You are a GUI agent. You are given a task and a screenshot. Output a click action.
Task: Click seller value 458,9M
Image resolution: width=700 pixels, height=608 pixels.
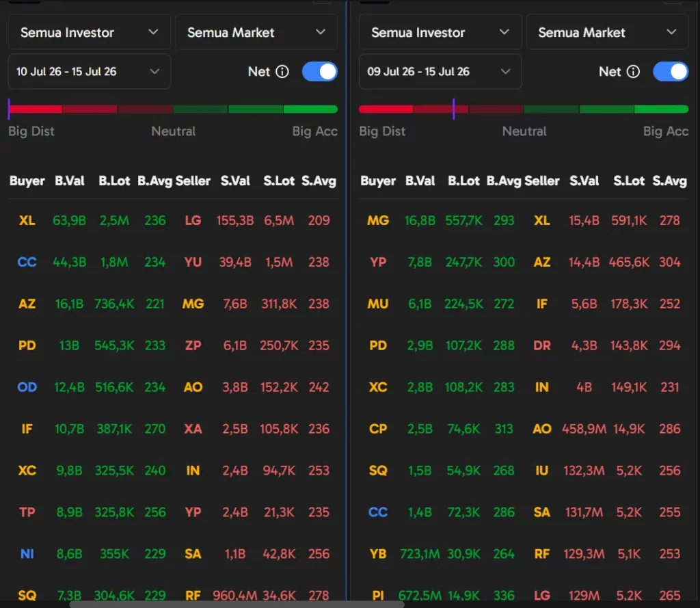pyautogui.click(x=584, y=429)
